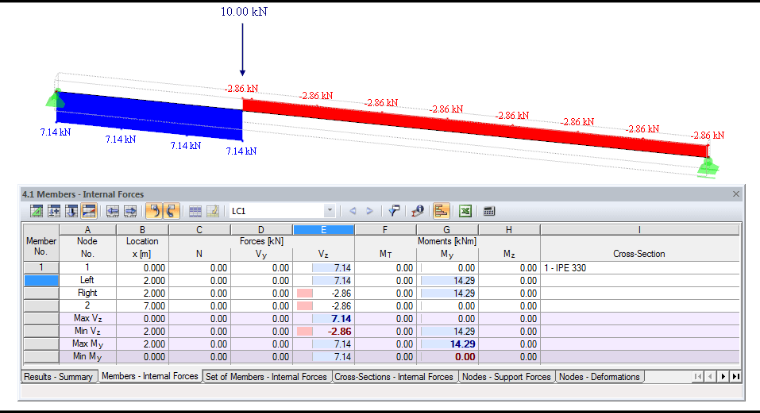This screenshot has width=760, height=413.
Task: Select member row header 1
Action: (41, 268)
